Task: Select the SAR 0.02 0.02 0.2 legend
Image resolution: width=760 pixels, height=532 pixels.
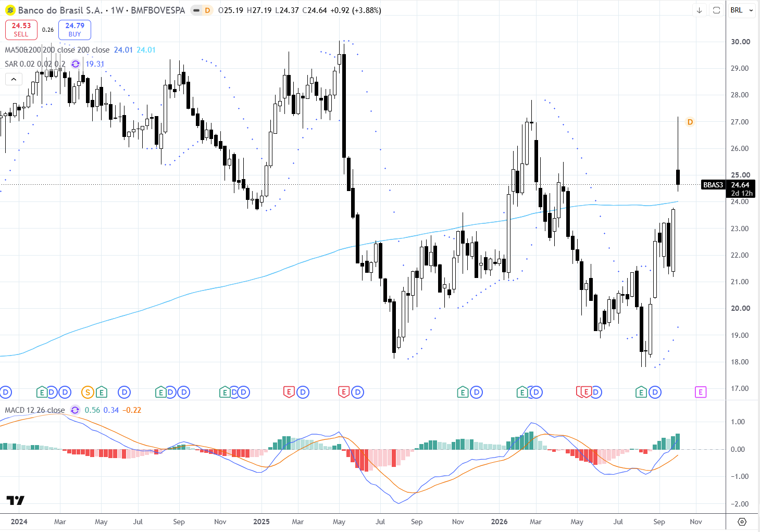Action: (x=35, y=64)
